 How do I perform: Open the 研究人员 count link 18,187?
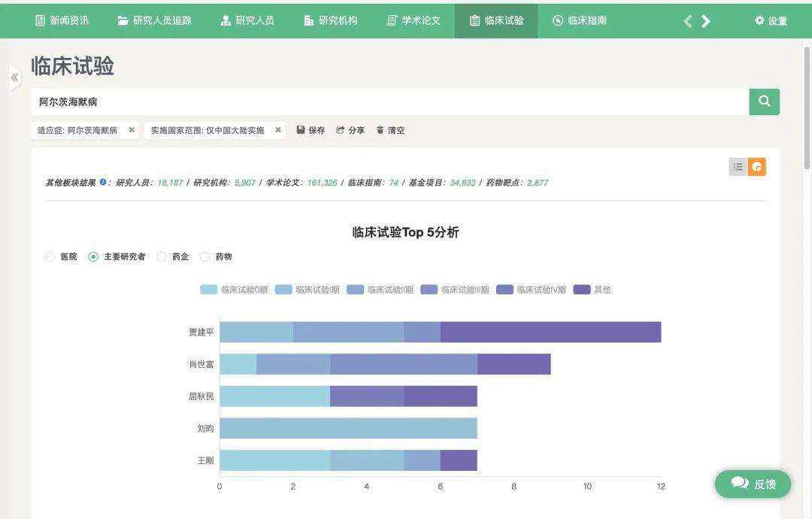(x=170, y=183)
